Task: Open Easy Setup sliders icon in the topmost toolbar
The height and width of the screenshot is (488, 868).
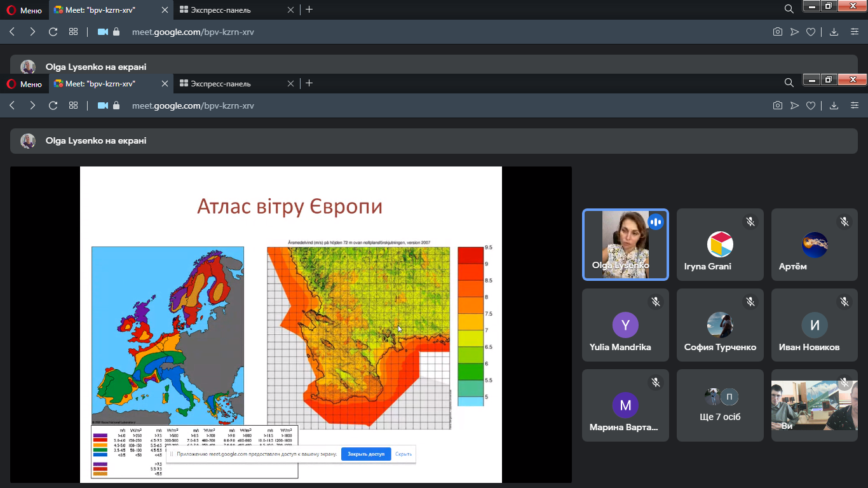Action: pyautogui.click(x=854, y=32)
